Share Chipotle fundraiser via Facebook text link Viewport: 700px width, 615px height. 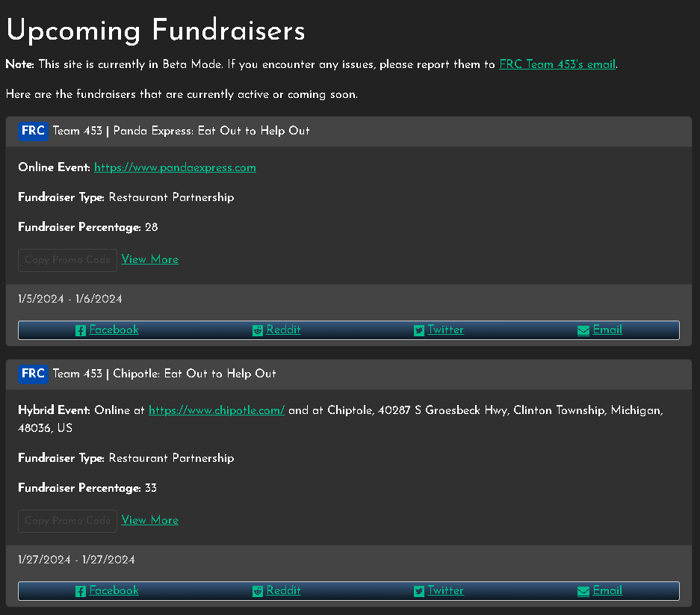(x=114, y=590)
